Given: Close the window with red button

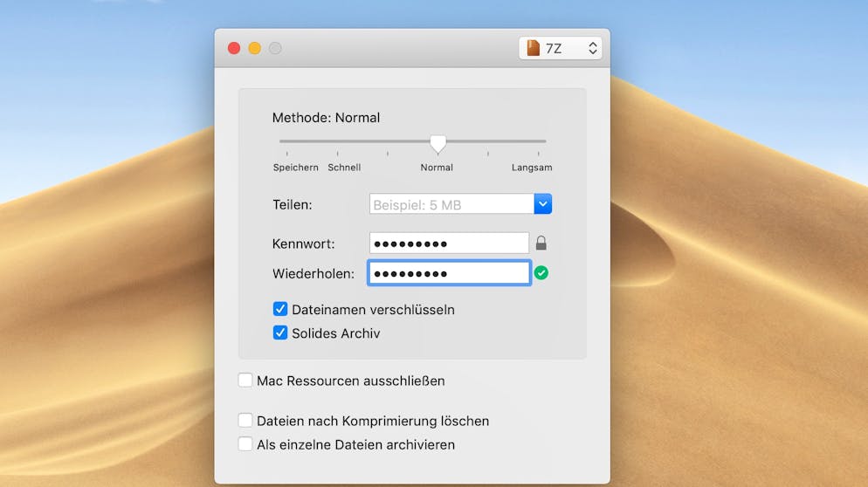Looking at the screenshot, I should [x=234, y=48].
